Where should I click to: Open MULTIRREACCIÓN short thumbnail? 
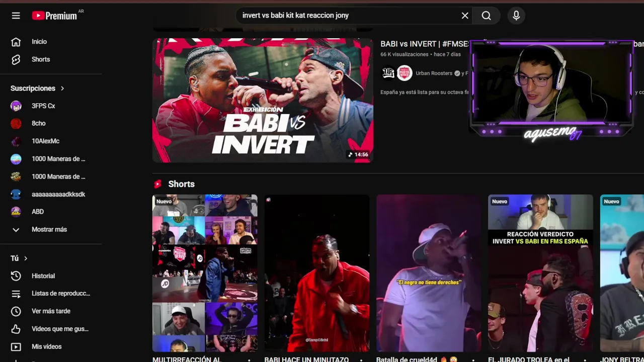[x=205, y=273]
